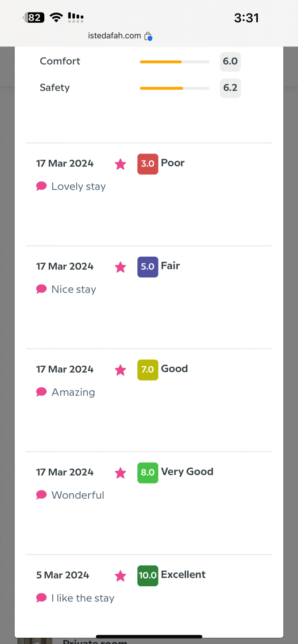Tap the red 3.0 score badge
Viewport: 298px width, 644px height.
tap(148, 164)
